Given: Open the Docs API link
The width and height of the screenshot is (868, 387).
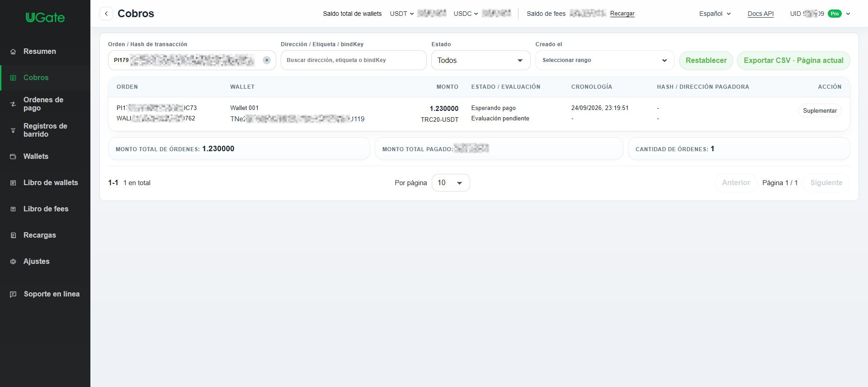Looking at the screenshot, I should [760, 14].
